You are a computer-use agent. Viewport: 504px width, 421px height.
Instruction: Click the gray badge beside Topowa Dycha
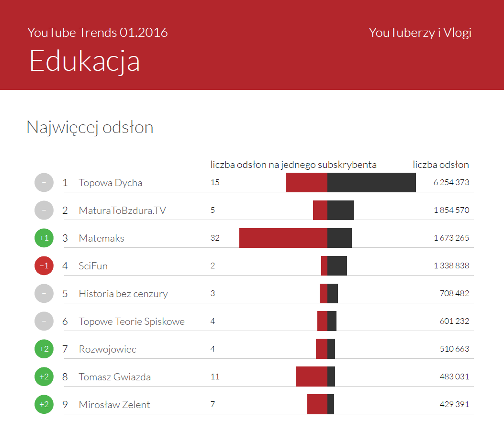[44, 182]
